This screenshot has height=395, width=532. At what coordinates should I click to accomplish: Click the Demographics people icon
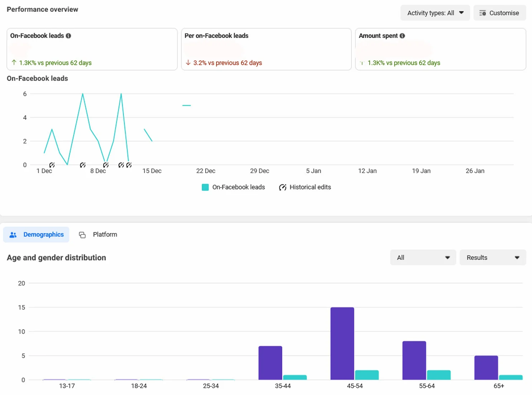13,235
